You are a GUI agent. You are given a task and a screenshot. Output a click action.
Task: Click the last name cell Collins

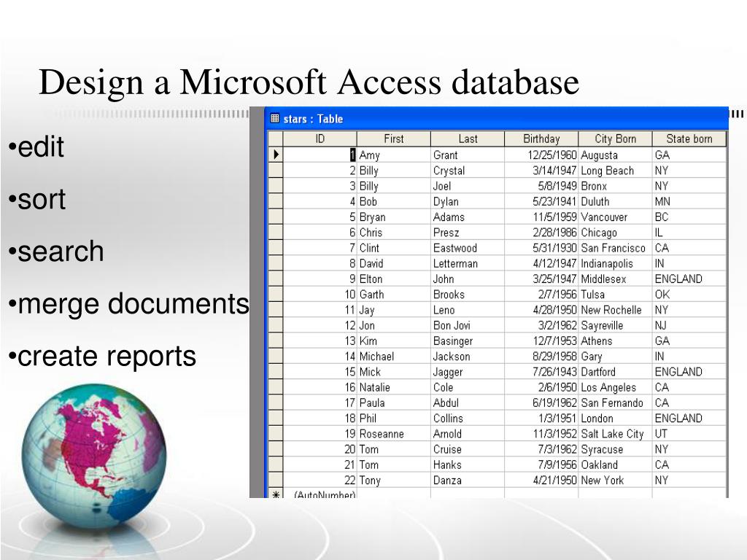(x=468, y=418)
